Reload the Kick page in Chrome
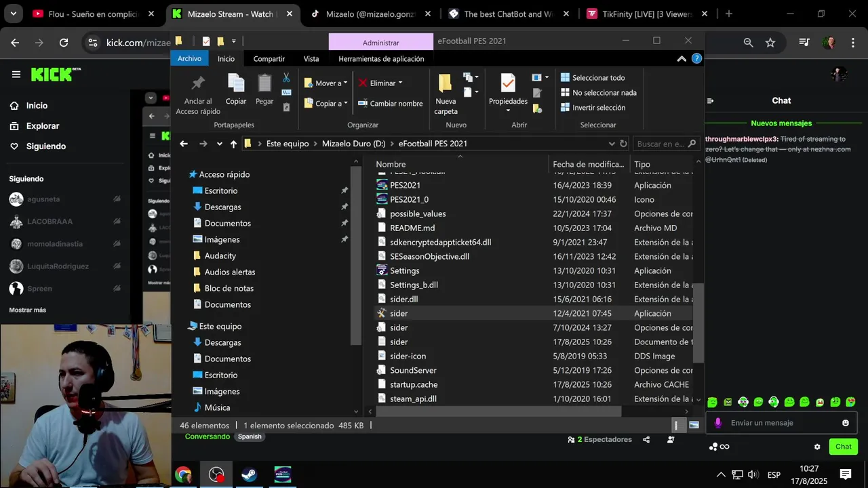The width and height of the screenshot is (868, 488). 64,43
